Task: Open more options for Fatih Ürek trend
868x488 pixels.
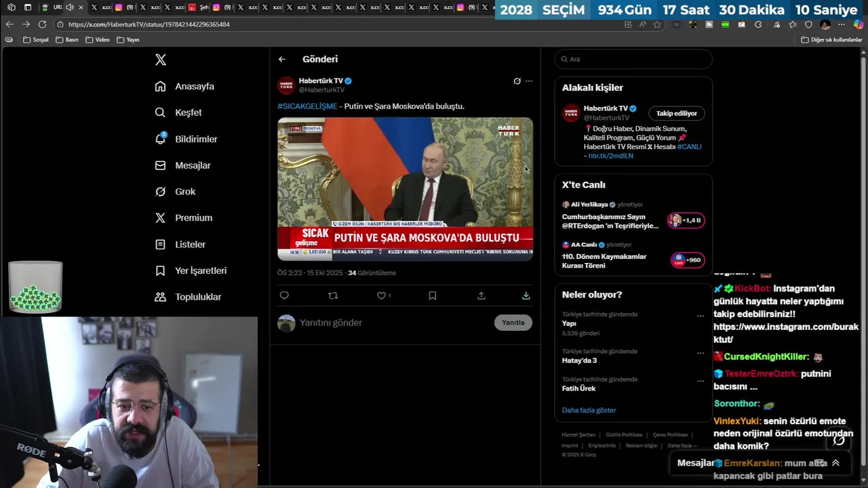Action: tap(701, 381)
